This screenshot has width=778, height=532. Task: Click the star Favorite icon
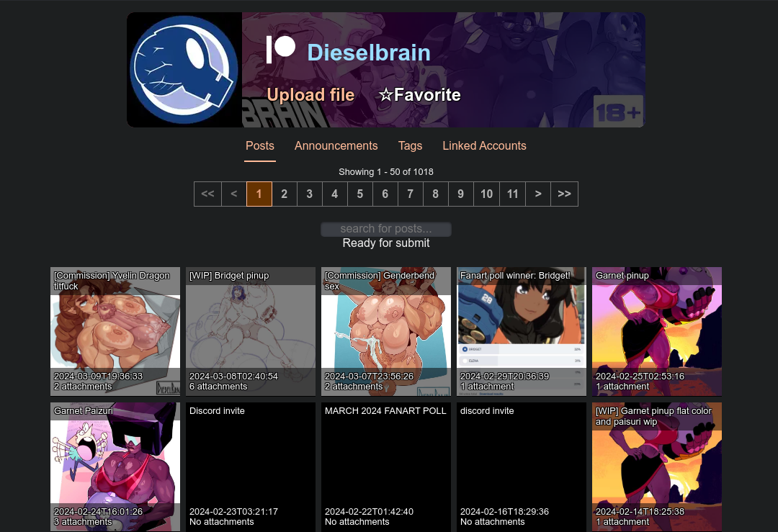(x=385, y=95)
